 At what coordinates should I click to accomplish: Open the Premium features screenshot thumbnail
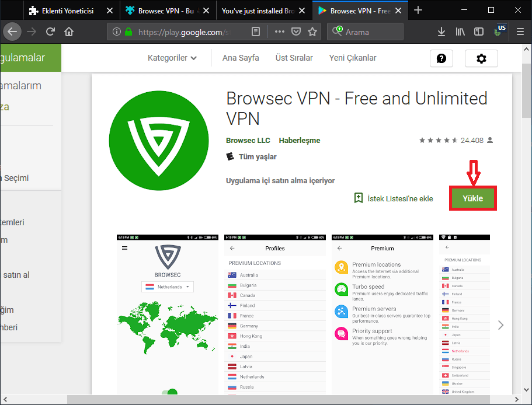[383, 314]
